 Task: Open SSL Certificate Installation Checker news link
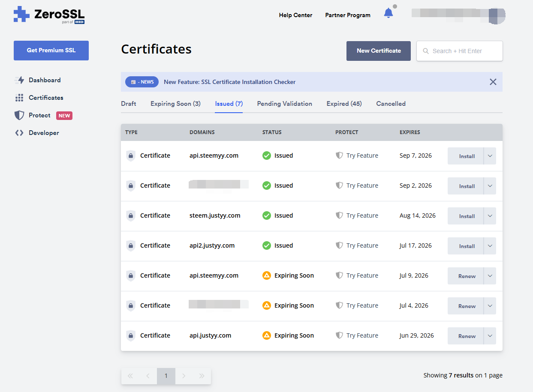(229, 82)
